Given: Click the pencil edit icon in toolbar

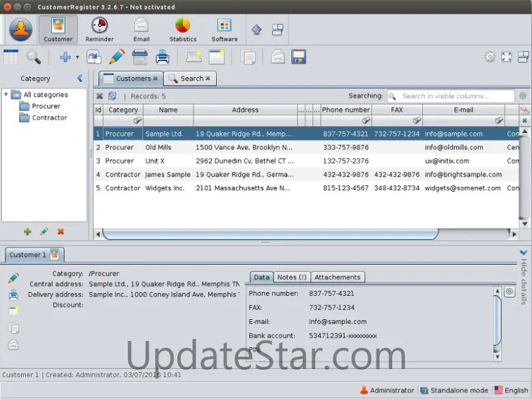Looking at the screenshot, I should click(x=117, y=57).
